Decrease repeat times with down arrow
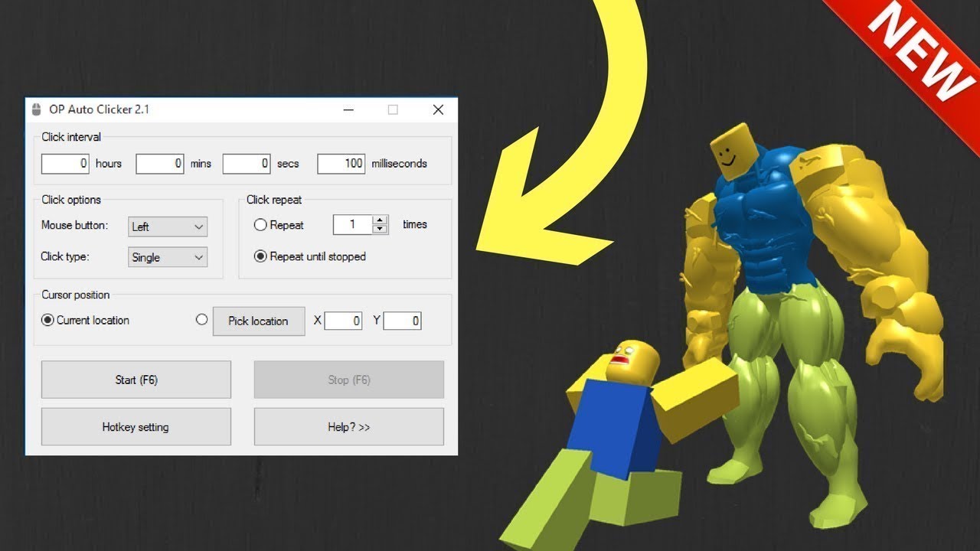The height and width of the screenshot is (551, 980). [x=381, y=229]
